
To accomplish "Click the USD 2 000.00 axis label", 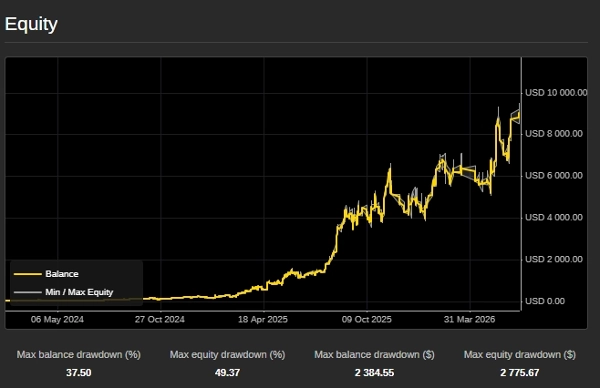I will pyautogui.click(x=554, y=259).
